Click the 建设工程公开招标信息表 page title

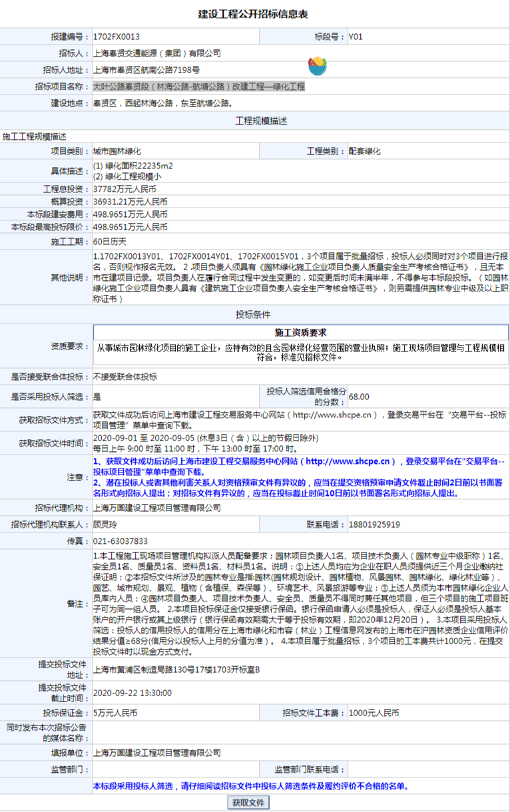pos(254,14)
